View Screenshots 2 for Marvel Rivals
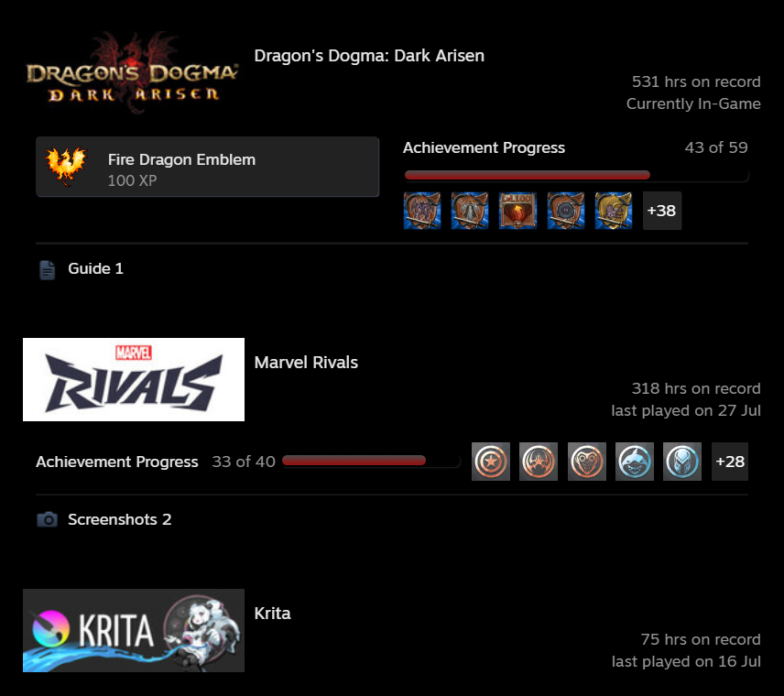The image size is (784, 696). coord(119,519)
